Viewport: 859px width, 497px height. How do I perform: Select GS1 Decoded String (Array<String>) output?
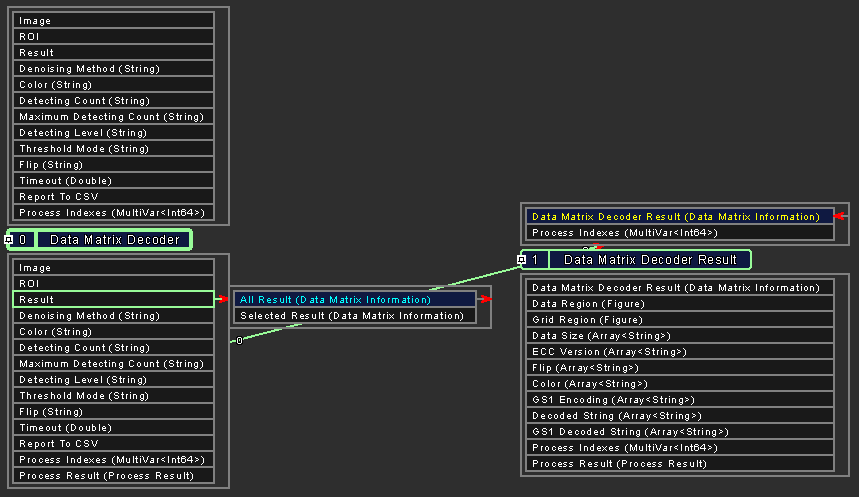680,432
